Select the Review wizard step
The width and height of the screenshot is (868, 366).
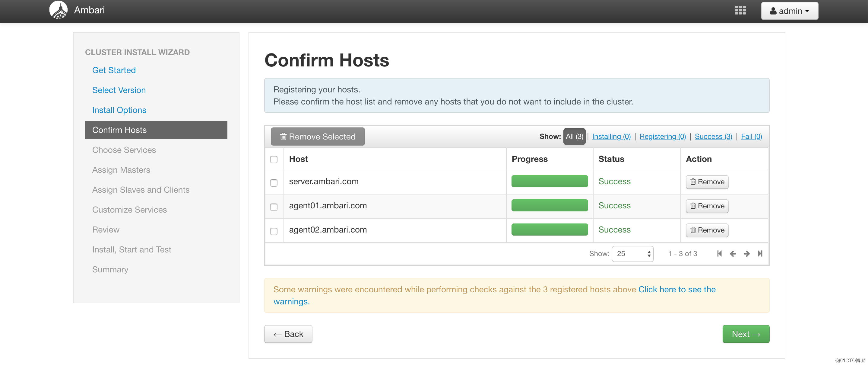(106, 230)
